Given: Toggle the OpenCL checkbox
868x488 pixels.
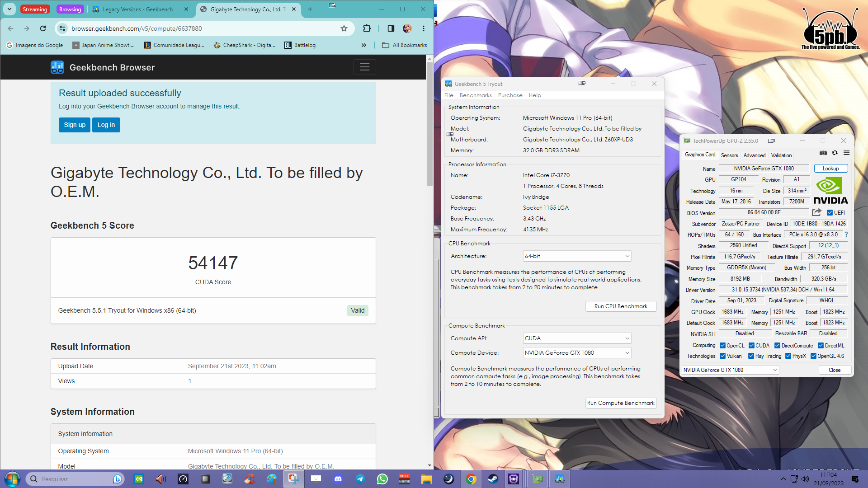Looking at the screenshot, I should click(722, 346).
